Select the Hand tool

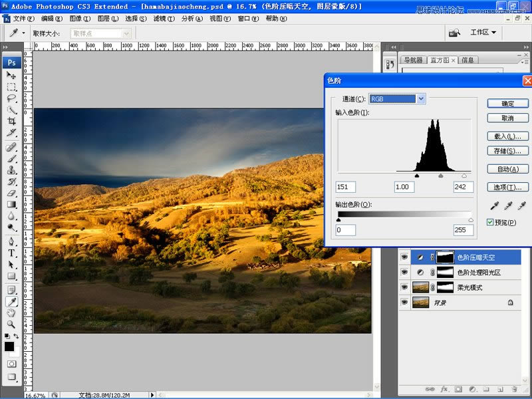(x=11, y=313)
